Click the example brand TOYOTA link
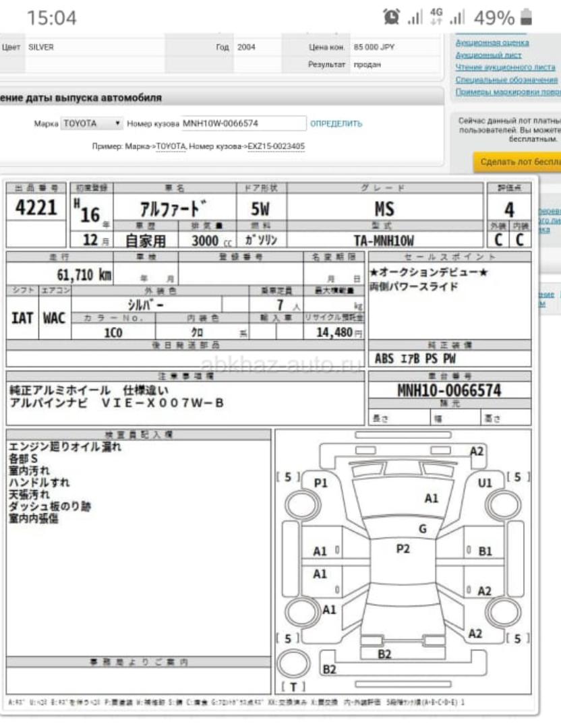 coord(171,146)
